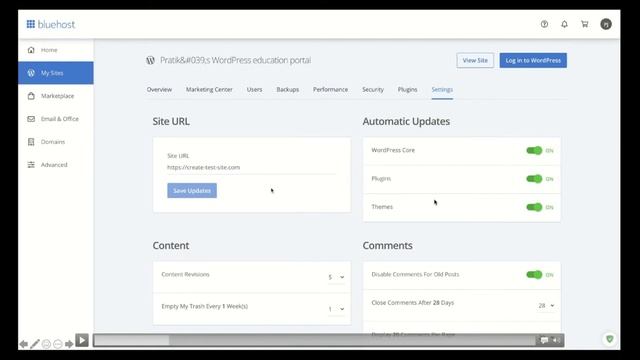Switch to the Users tab
Image resolution: width=640 pixels, height=360 pixels.
click(x=254, y=89)
